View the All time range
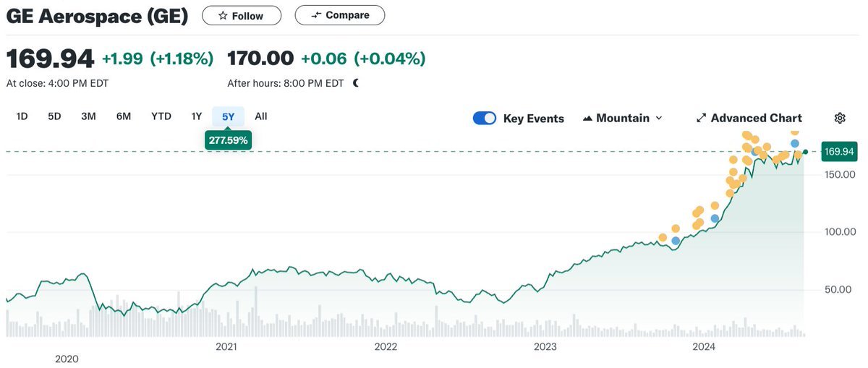Viewport: 868px width, 368px height. [x=261, y=116]
